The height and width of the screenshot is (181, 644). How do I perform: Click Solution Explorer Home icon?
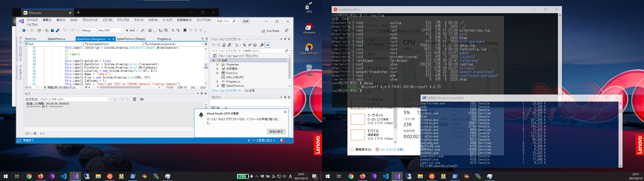click(224, 45)
